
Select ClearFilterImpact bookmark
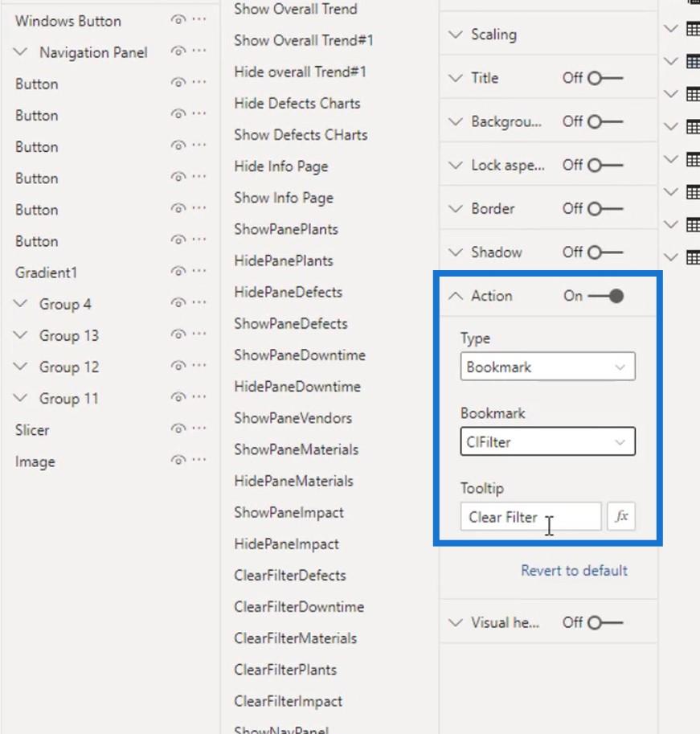click(289, 701)
